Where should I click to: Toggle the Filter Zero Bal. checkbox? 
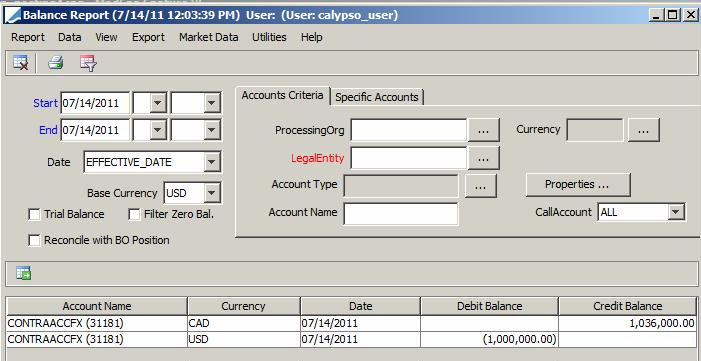click(x=134, y=215)
